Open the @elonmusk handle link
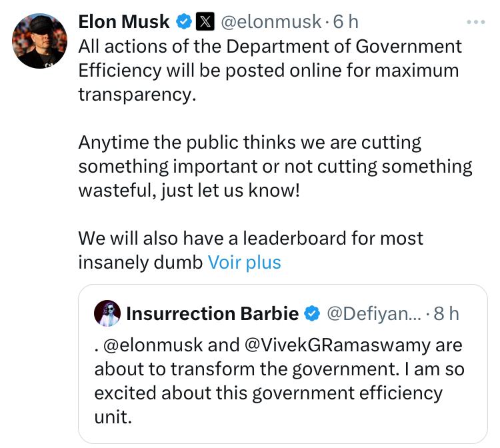The width and height of the screenshot is (500, 448). 270,22
